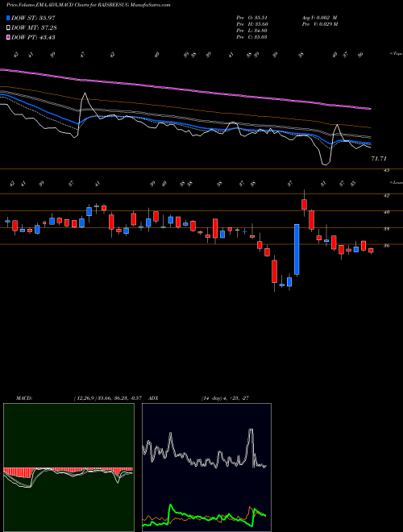Click the MACD '(12,26,9) 35.66, 36.23, -0.57' values
The width and height of the screenshot is (403, 532).
pos(107,398)
